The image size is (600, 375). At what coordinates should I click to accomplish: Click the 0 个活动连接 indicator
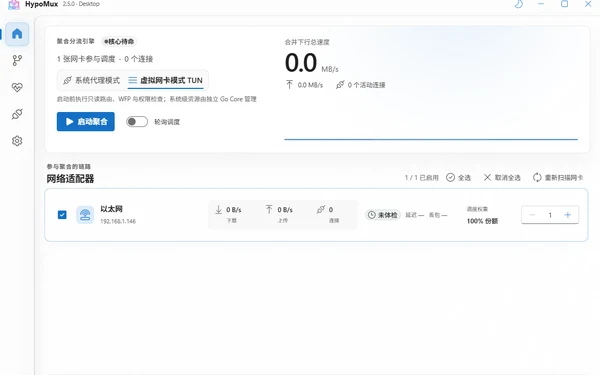coord(360,85)
